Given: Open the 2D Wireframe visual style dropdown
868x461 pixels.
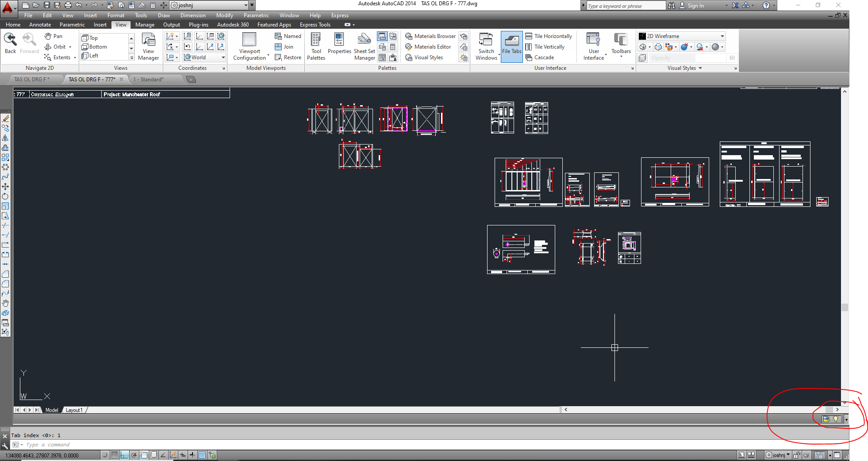Looking at the screenshot, I should click(x=682, y=36).
